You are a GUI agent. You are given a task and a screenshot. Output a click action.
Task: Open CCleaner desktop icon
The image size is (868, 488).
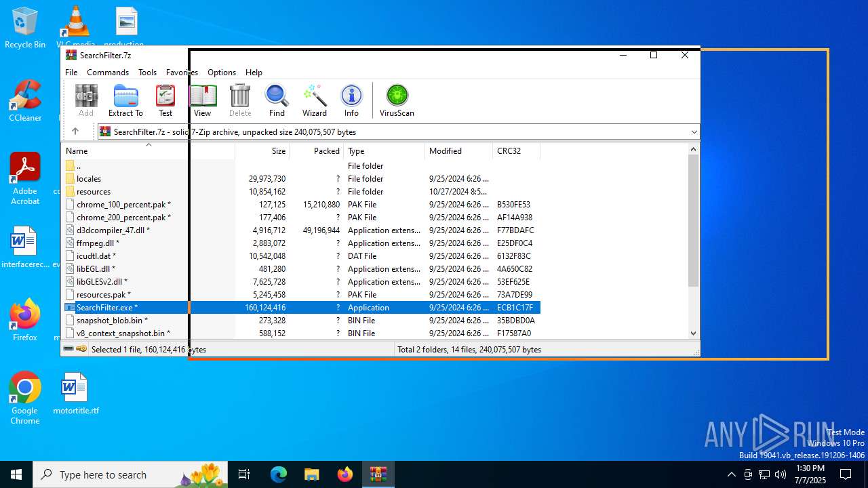point(25,101)
